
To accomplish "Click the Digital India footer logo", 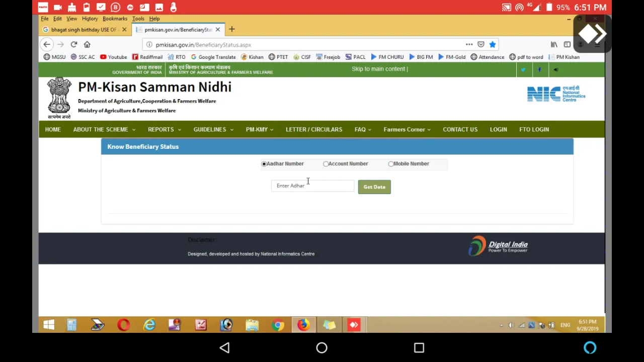I will pos(498,246).
